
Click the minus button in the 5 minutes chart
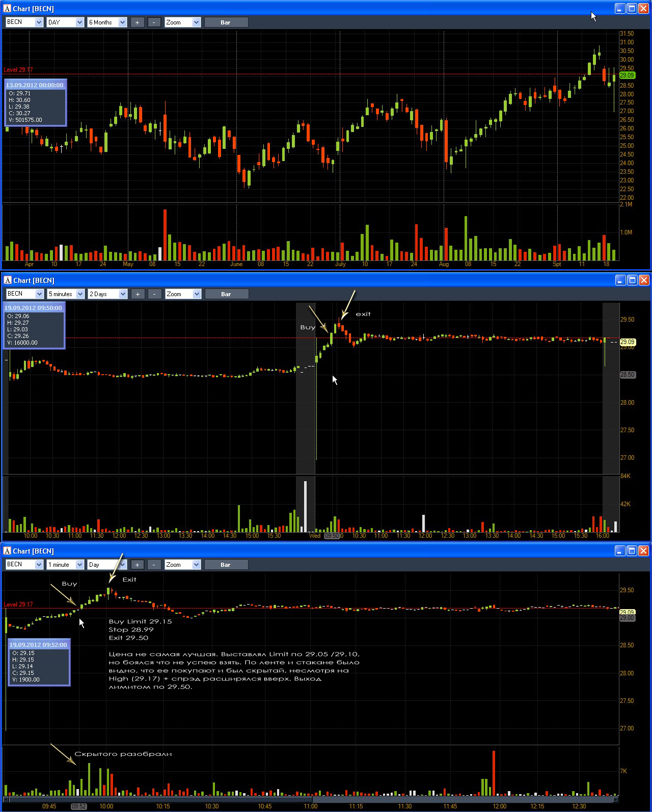(x=155, y=294)
